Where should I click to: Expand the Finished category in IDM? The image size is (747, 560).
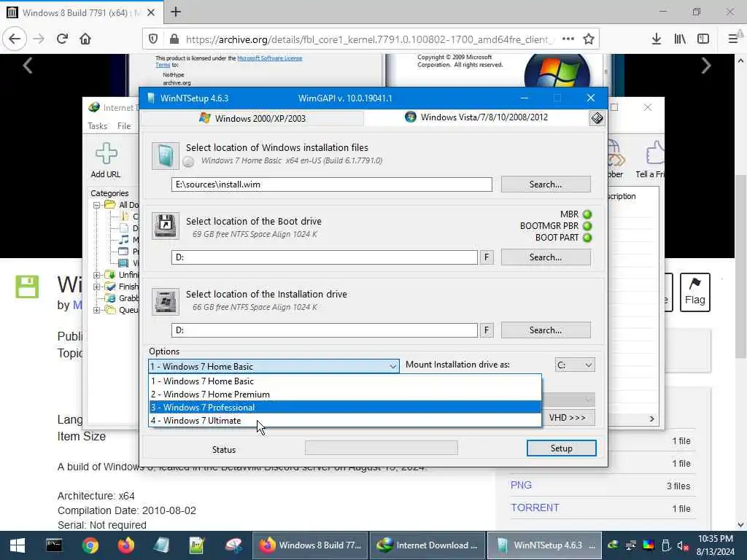97,287
